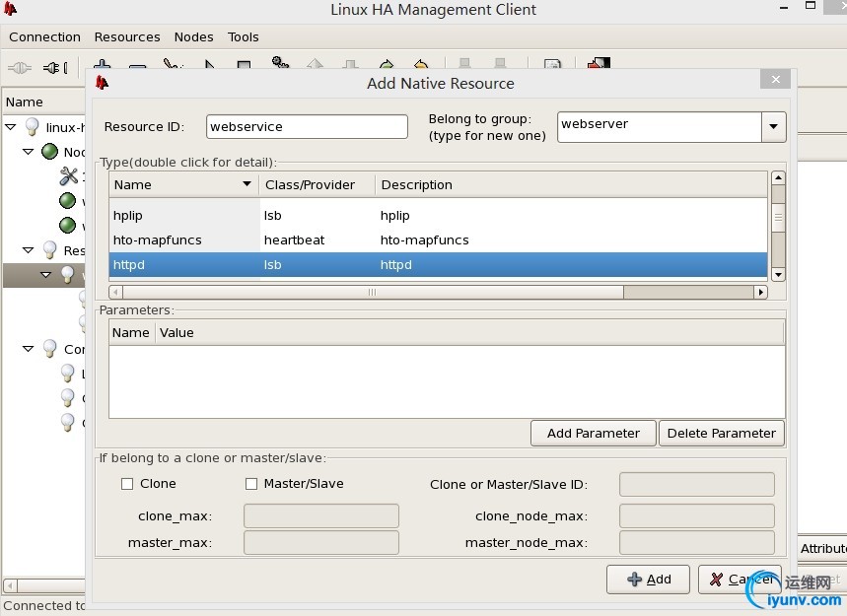The width and height of the screenshot is (847, 616).
Task: Click the Resource ID field containing webservice
Action: pos(307,126)
